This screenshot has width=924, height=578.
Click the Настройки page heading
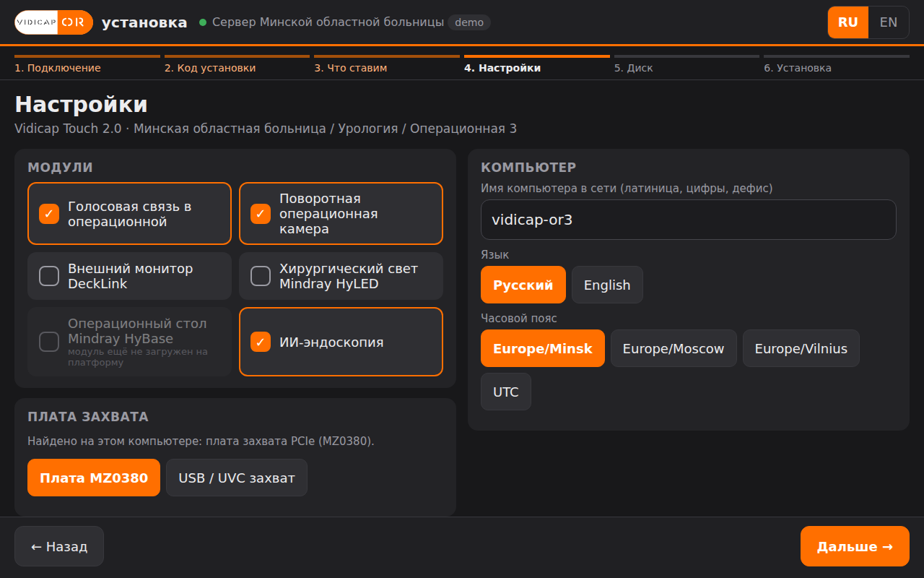point(82,104)
